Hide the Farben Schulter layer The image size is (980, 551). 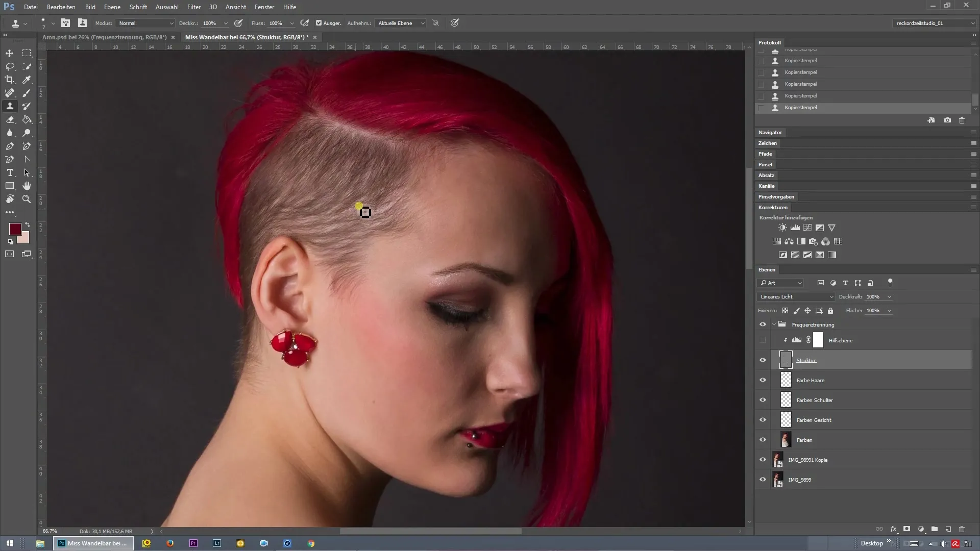(x=763, y=400)
